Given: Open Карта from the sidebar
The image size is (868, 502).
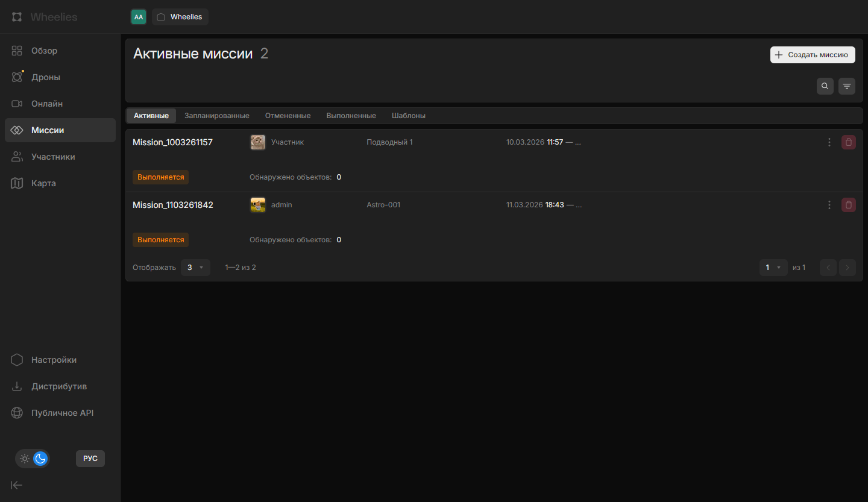Looking at the screenshot, I should [x=43, y=183].
